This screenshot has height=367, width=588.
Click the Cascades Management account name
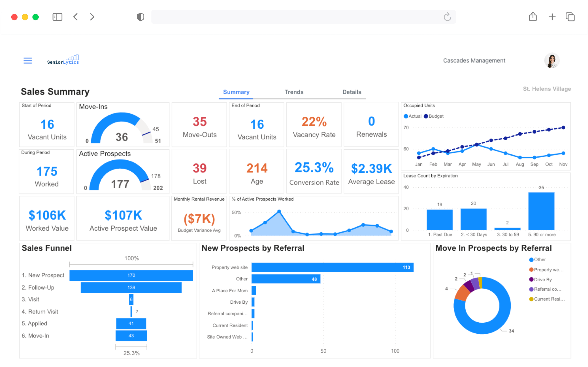[474, 61]
